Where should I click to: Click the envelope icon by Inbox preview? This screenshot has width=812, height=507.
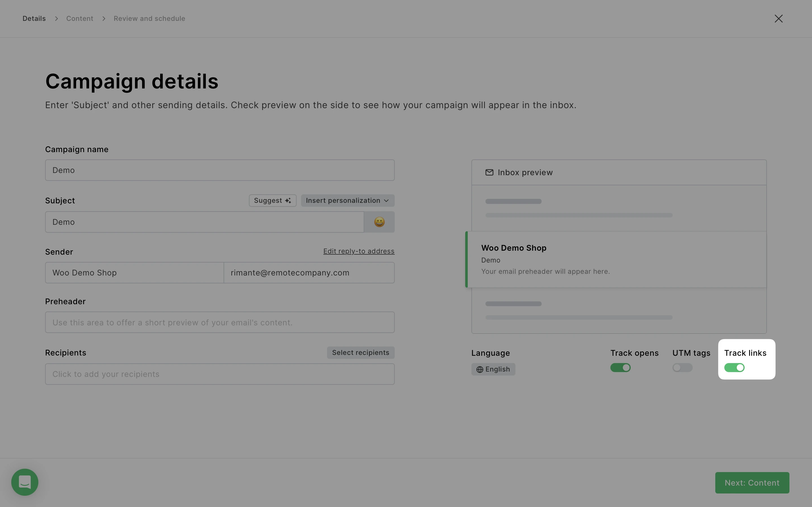click(489, 172)
